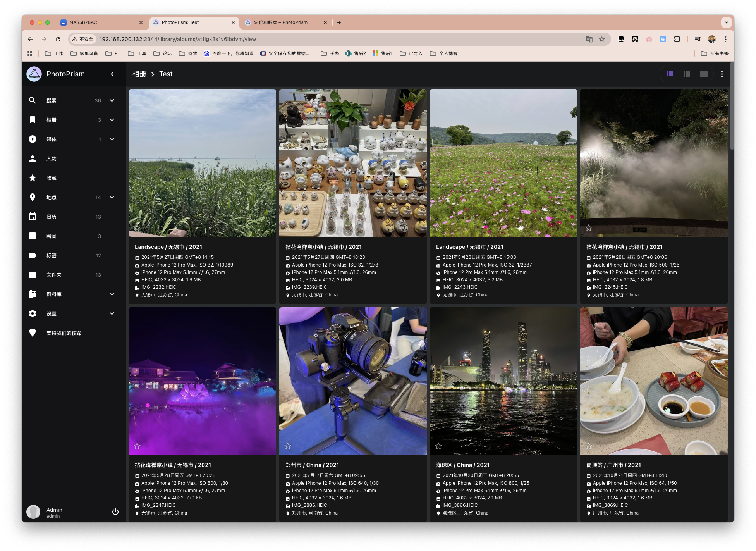Toggle favorite star on camera gimbal photo
This screenshot has width=756, height=551.
pos(288,446)
